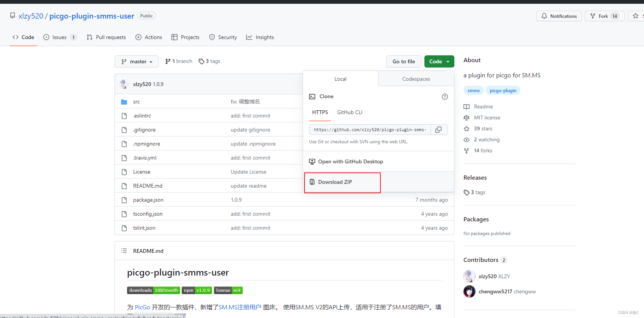
Task: Open the Projects tab
Action: [185, 37]
